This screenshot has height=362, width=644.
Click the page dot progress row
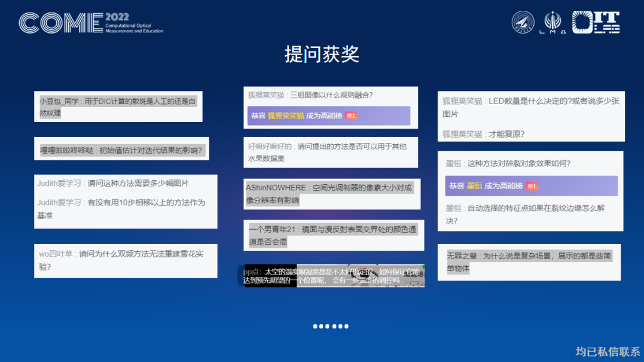click(x=330, y=326)
